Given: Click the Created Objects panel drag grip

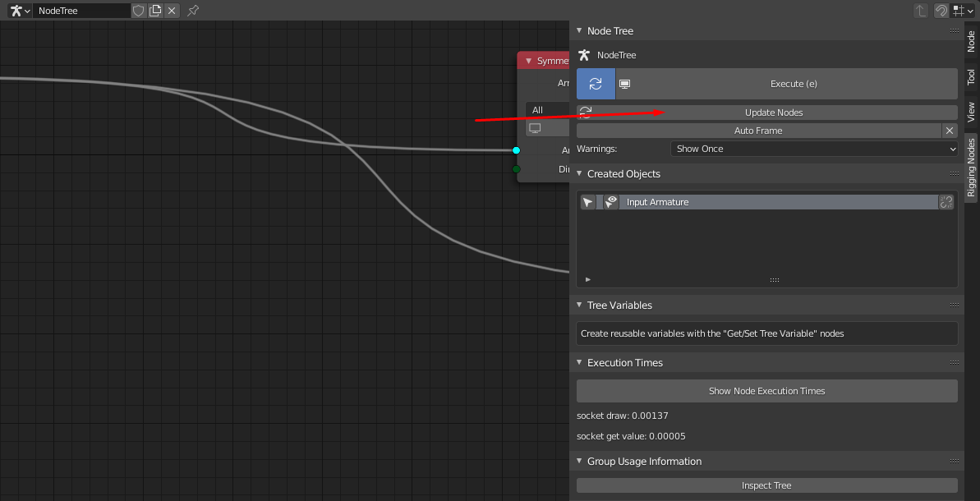Looking at the screenshot, I should [955, 173].
